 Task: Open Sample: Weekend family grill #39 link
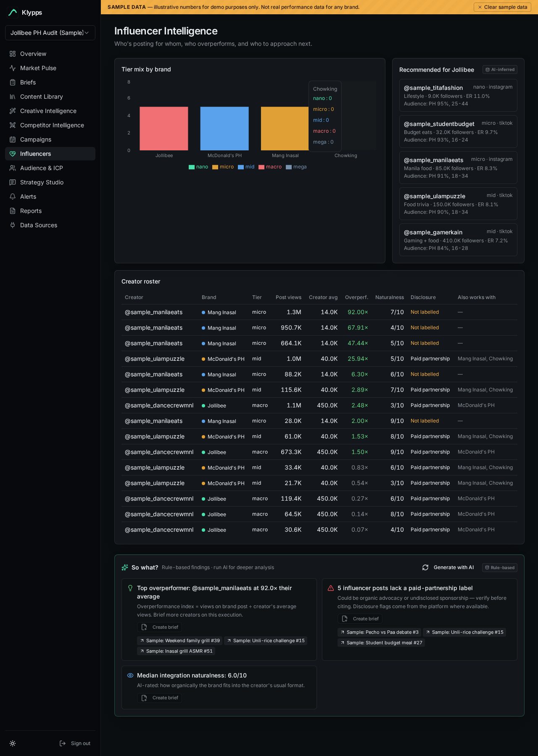[180, 640]
